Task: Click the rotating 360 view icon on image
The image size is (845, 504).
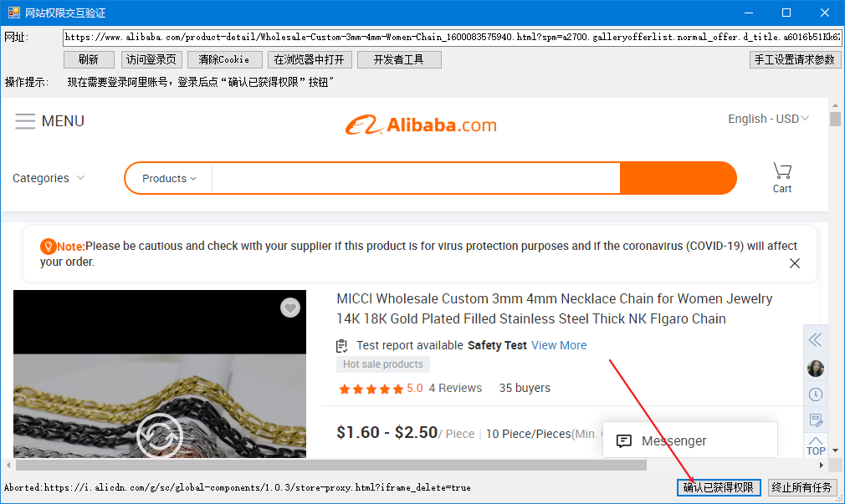Action: (160, 436)
